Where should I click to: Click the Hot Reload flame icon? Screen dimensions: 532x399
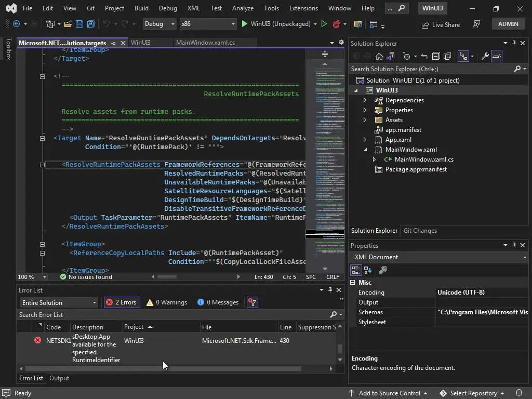point(336,24)
